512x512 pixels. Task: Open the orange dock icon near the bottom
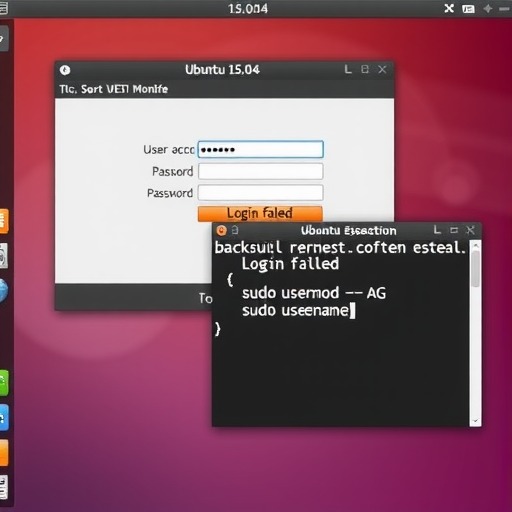4,452
